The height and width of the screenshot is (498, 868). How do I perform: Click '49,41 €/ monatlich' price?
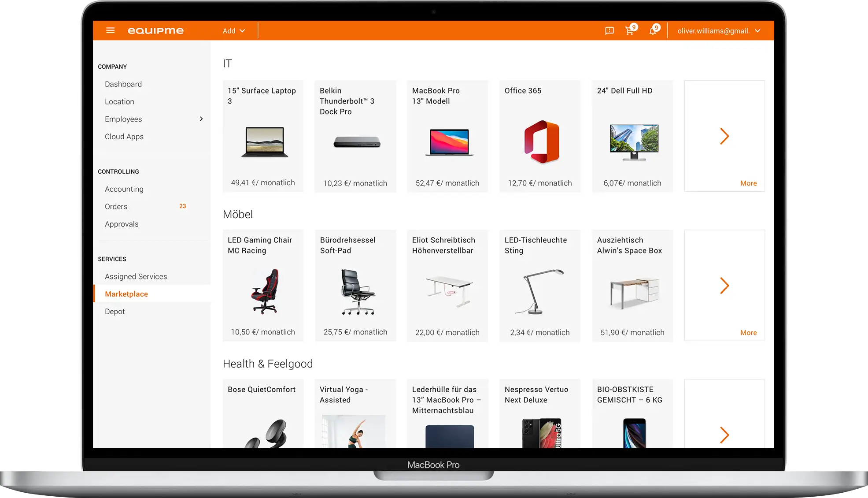click(x=263, y=182)
